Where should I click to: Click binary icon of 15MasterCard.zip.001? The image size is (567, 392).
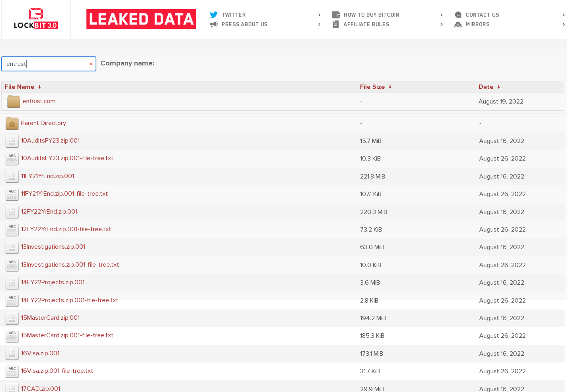[x=12, y=318]
